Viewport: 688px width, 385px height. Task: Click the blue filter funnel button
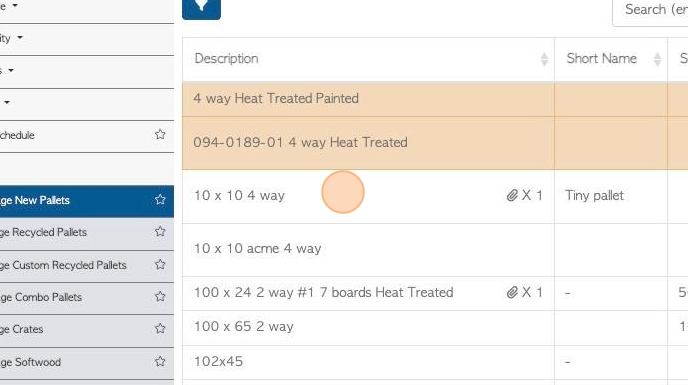[201, 8]
